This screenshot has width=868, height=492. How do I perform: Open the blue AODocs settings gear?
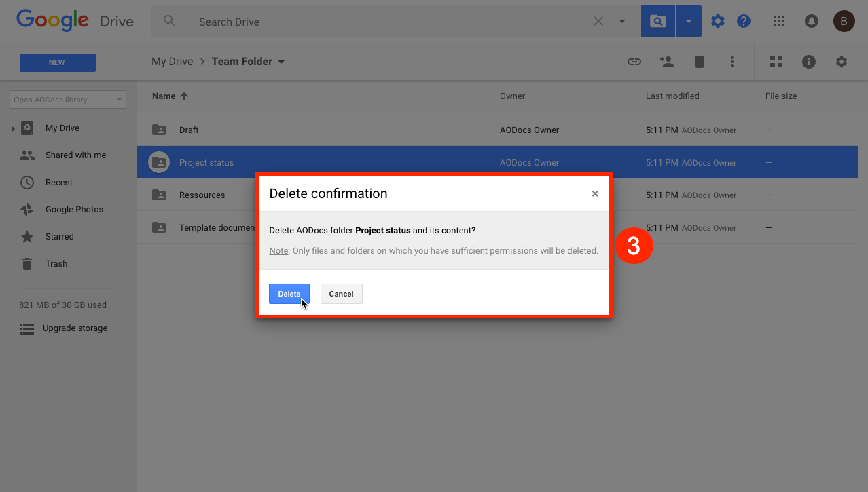click(718, 22)
